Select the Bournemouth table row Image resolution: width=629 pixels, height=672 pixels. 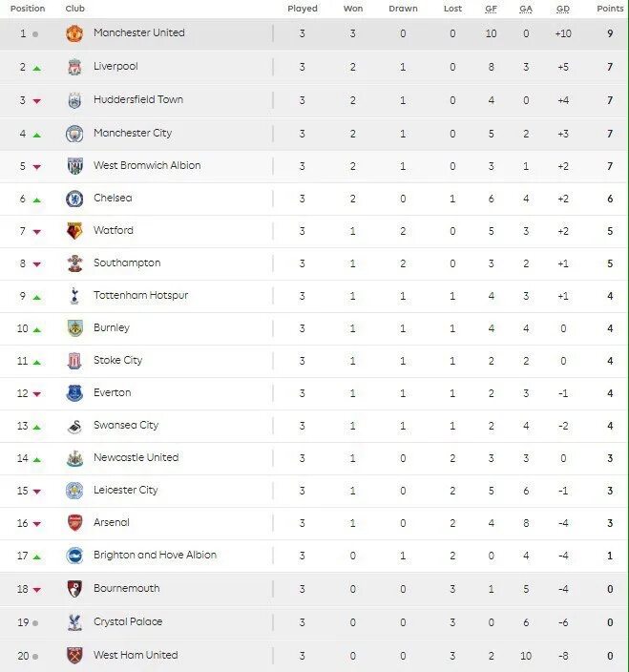(x=314, y=589)
